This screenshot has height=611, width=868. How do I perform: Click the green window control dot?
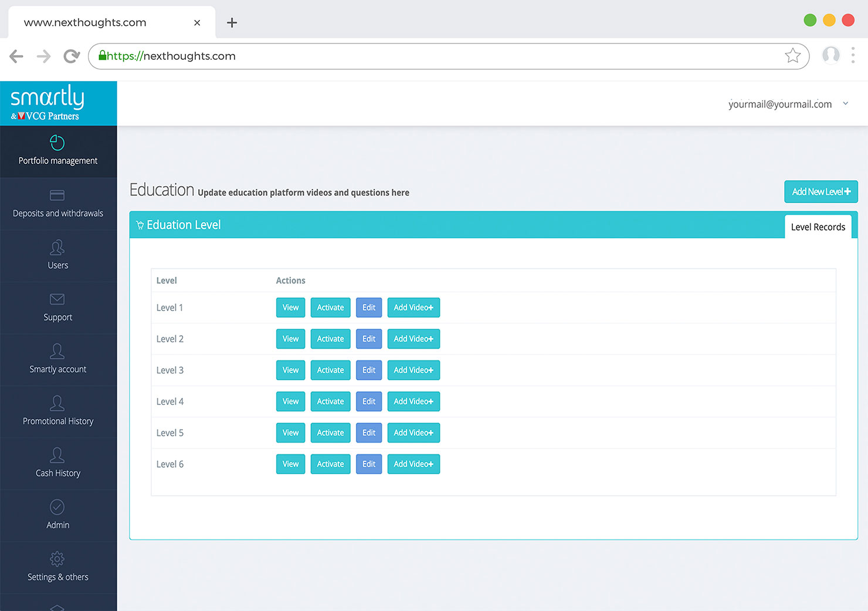point(810,21)
